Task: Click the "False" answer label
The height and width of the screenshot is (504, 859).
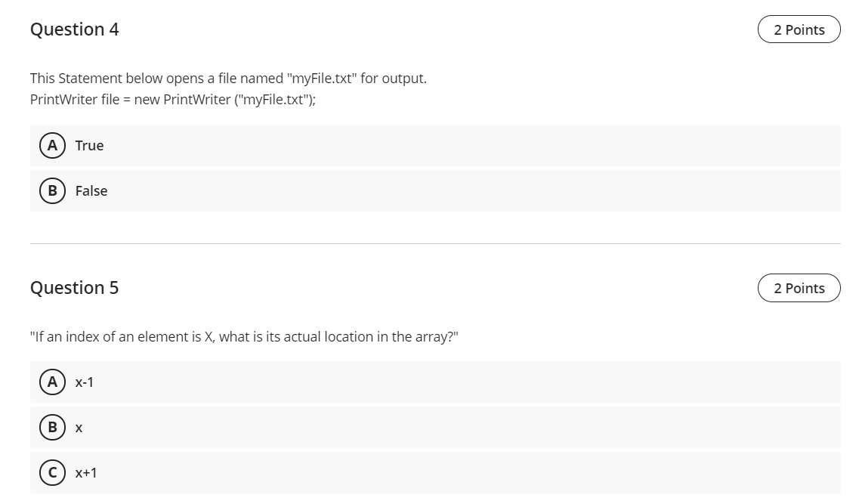Action: click(x=91, y=191)
